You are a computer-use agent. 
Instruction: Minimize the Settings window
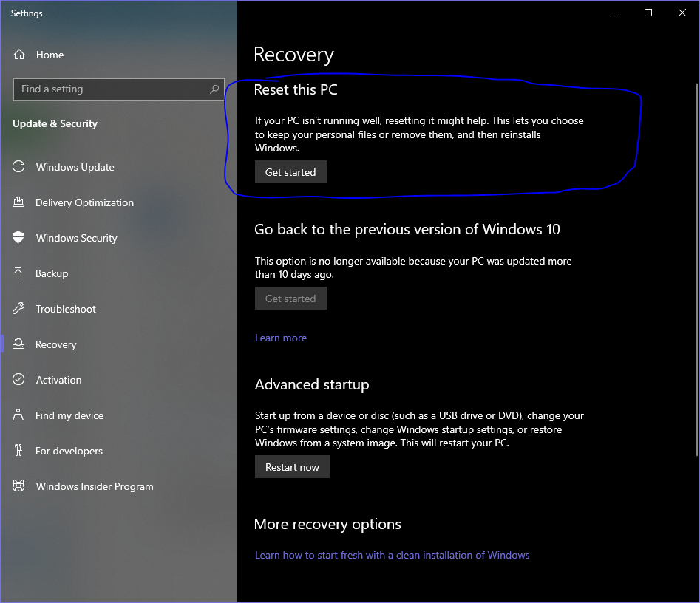(614, 13)
